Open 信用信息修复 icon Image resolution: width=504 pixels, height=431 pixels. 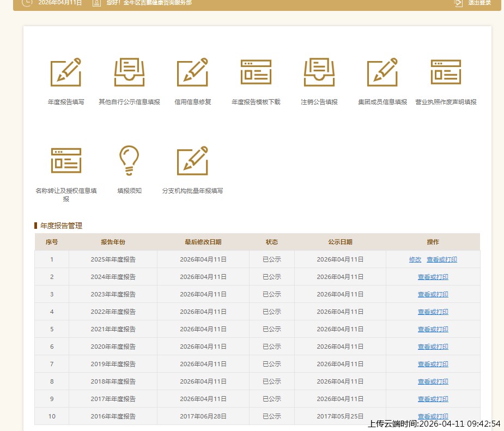coord(192,72)
